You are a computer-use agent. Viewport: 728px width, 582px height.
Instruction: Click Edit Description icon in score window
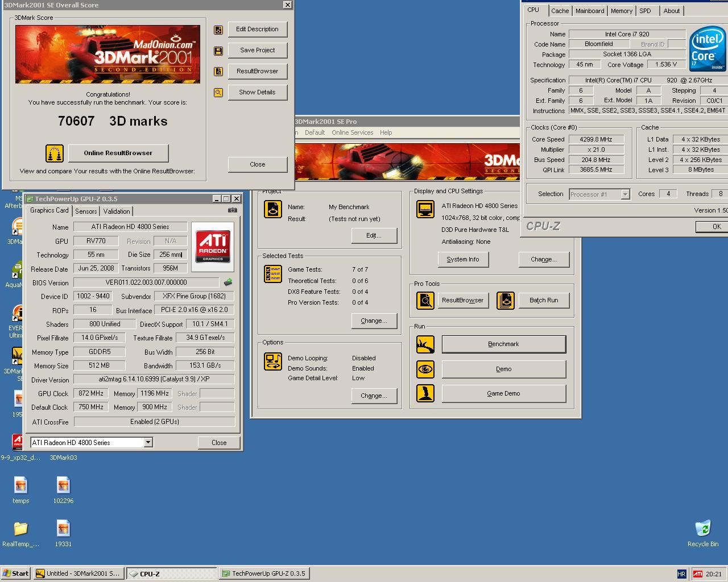(x=218, y=30)
